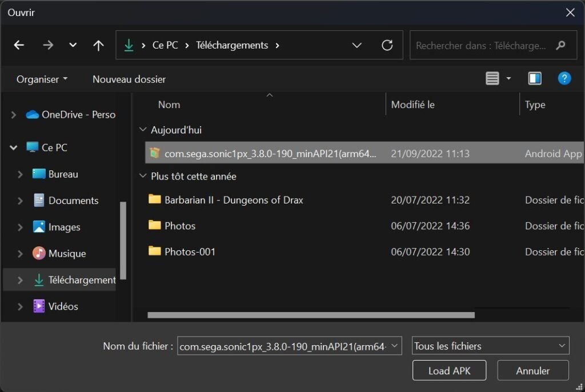This screenshot has width=585, height=392.
Task: Click the Images picture icon
Action: pos(39,227)
